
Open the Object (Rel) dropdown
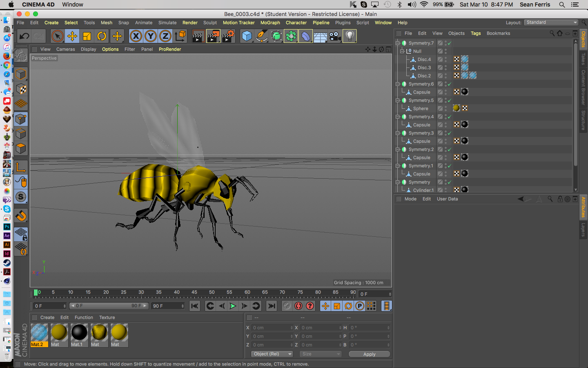pos(271,354)
